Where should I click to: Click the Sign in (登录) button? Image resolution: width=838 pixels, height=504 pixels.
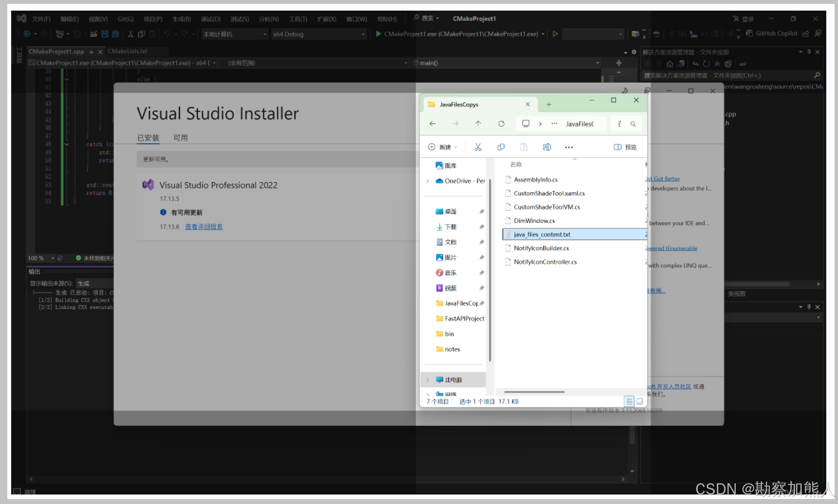[x=744, y=19]
